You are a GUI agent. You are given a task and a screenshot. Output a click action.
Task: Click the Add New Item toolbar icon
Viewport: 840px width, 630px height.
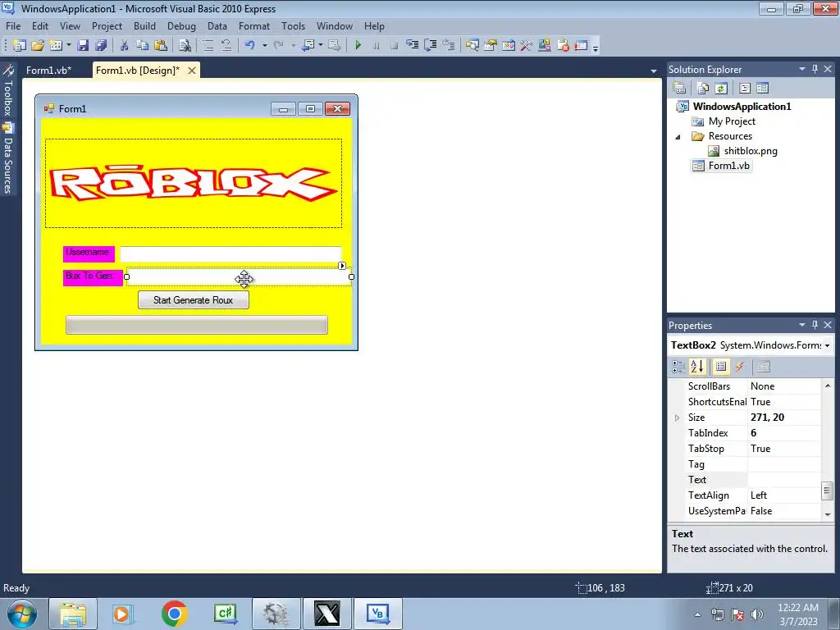click(56, 46)
